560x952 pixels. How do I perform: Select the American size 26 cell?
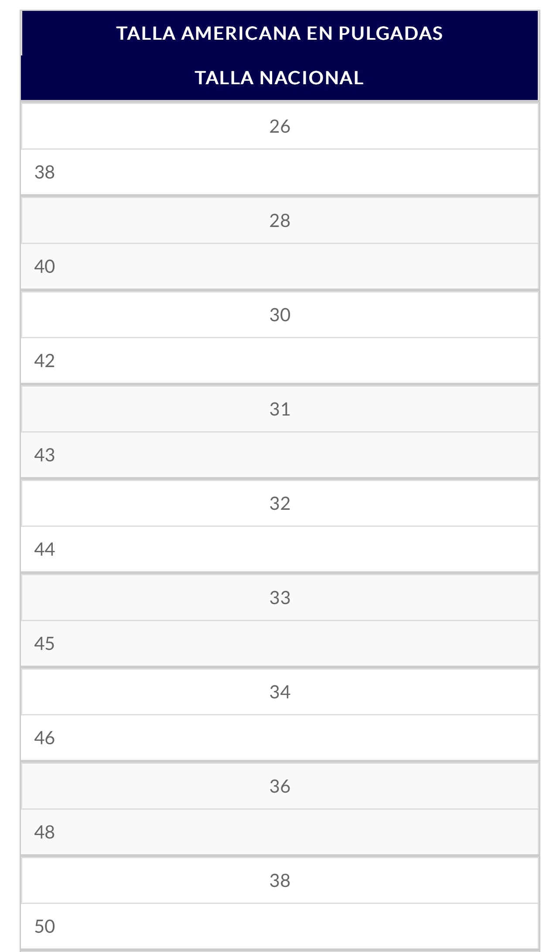[280, 126]
